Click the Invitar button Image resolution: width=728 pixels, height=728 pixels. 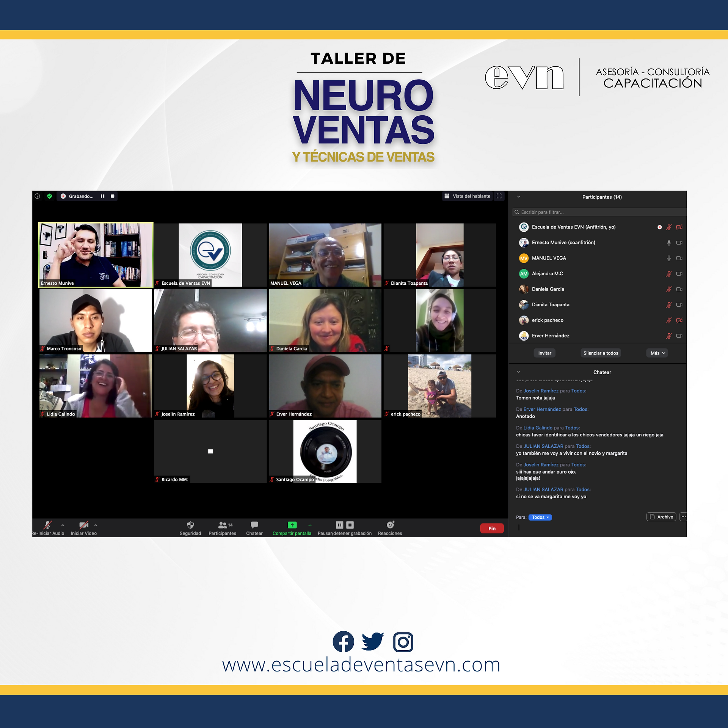(x=545, y=353)
